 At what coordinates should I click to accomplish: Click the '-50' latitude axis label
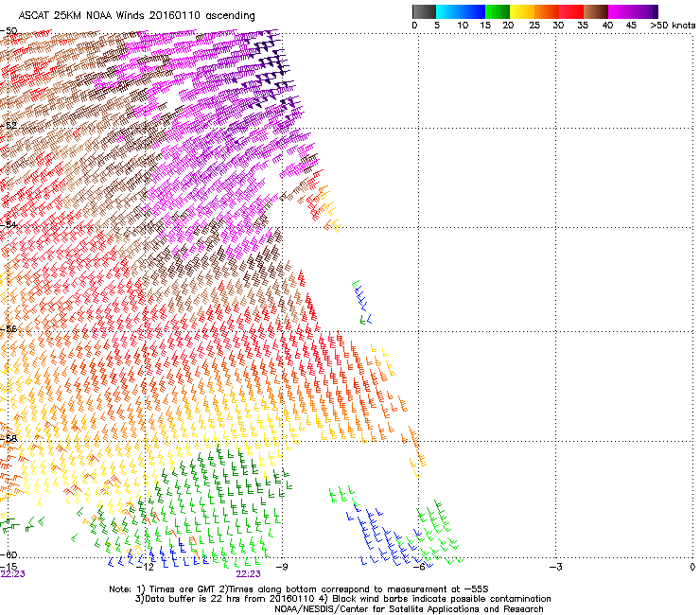(9, 31)
